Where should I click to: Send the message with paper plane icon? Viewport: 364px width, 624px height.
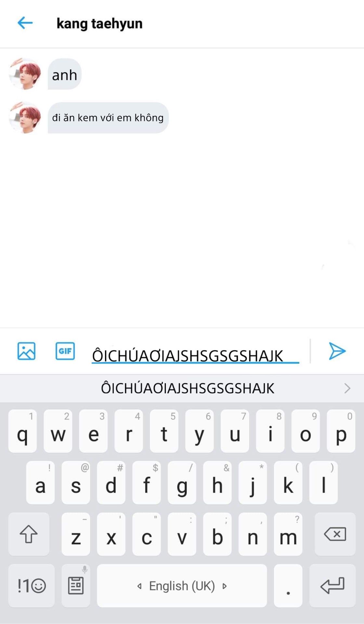337,351
